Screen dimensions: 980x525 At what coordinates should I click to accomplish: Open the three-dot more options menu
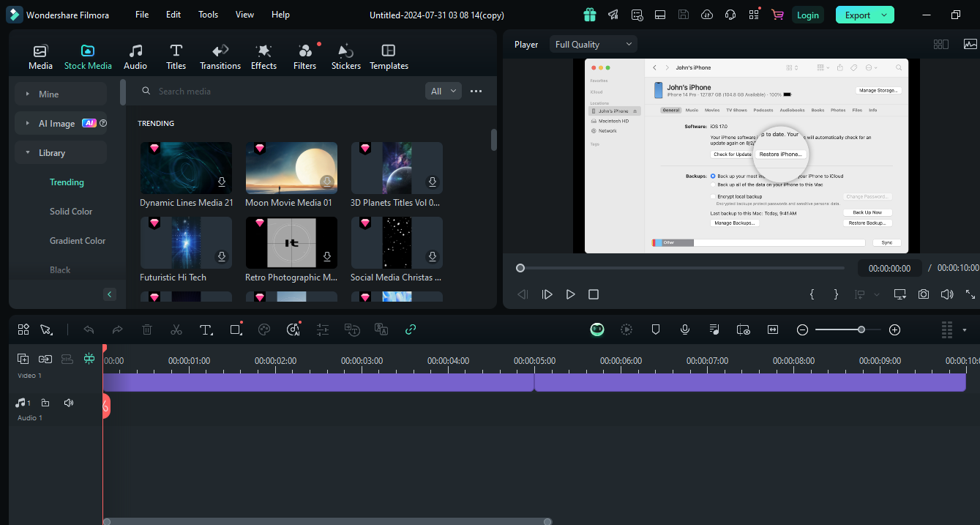(x=476, y=91)
